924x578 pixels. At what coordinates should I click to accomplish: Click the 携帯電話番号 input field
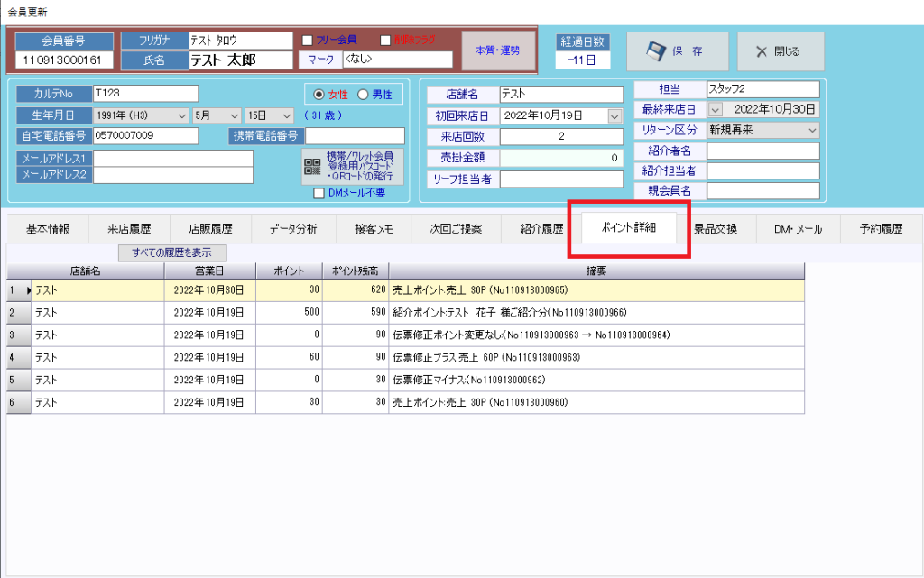point(355,136)
